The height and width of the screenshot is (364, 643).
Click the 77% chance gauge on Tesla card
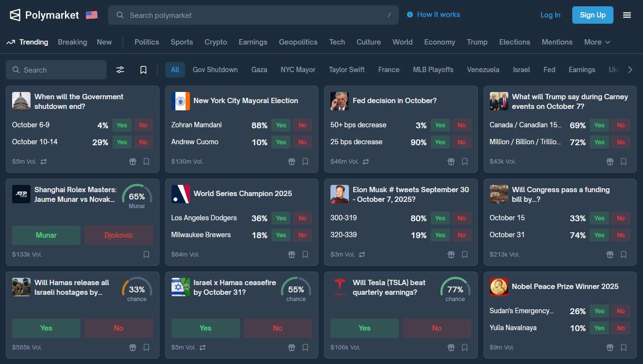pyautogui.click(x=455, y=289)
